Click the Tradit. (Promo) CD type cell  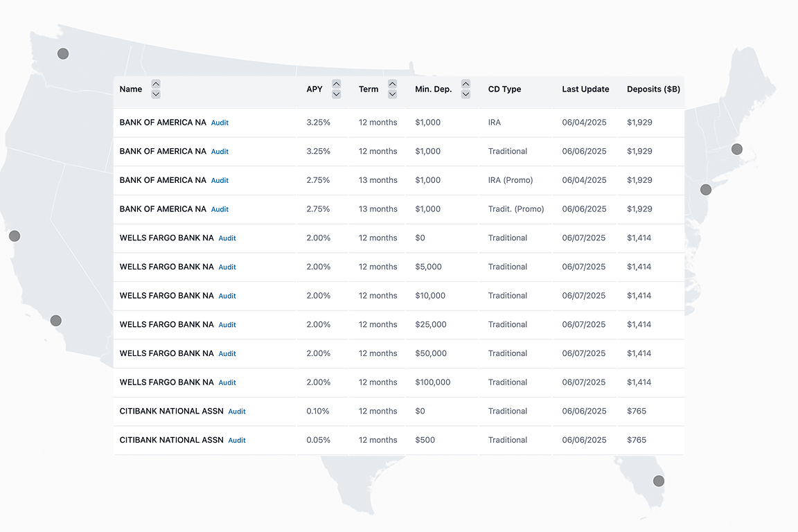516,209
